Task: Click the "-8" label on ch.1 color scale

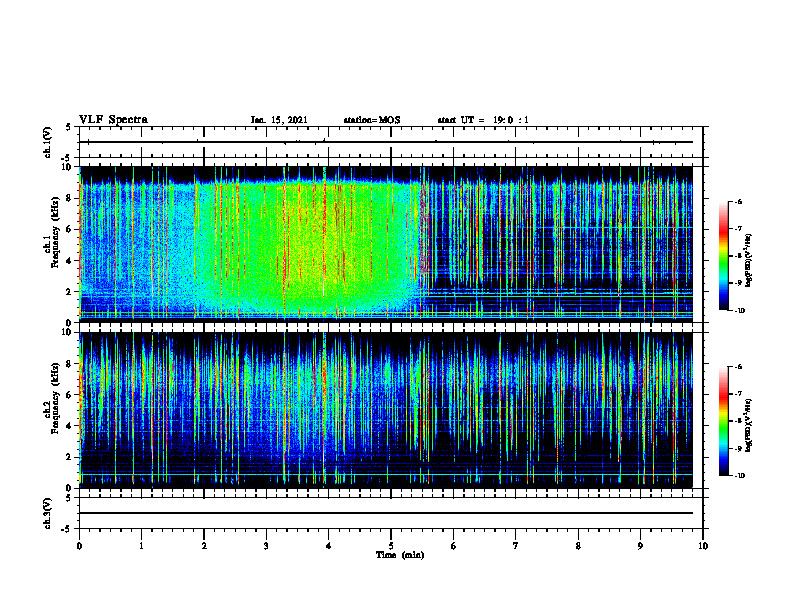Action: [737, 256]
